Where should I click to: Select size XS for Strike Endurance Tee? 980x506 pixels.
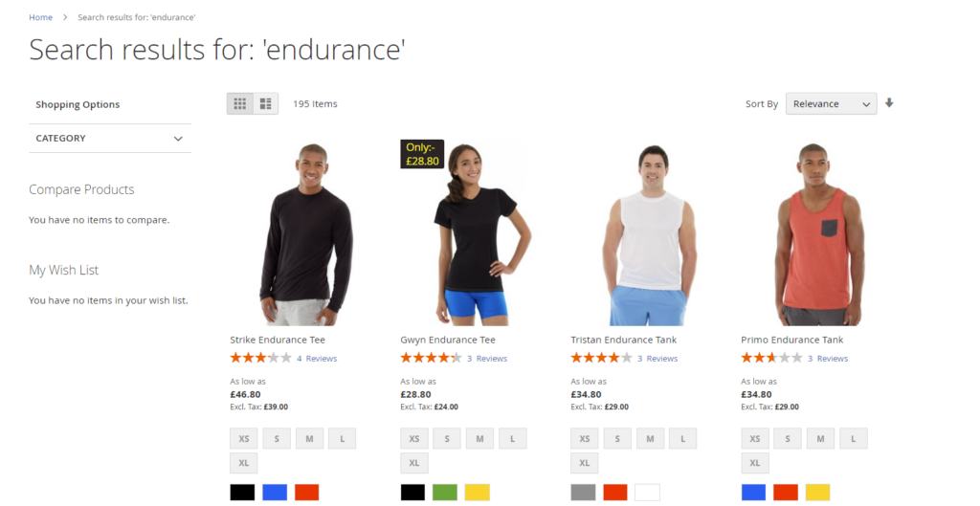[x=244, y=438]
